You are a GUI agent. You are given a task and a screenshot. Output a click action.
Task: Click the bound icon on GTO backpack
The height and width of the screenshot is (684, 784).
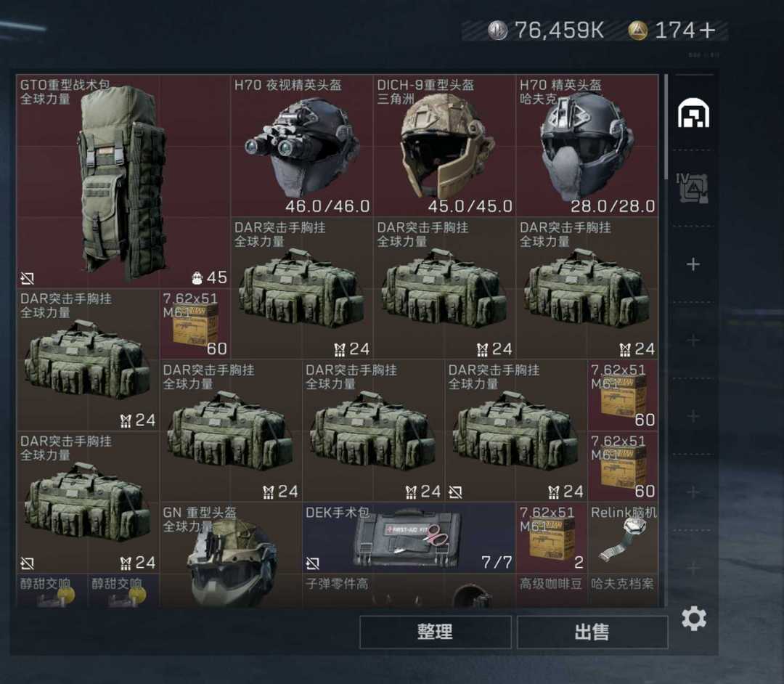point(28,278)
